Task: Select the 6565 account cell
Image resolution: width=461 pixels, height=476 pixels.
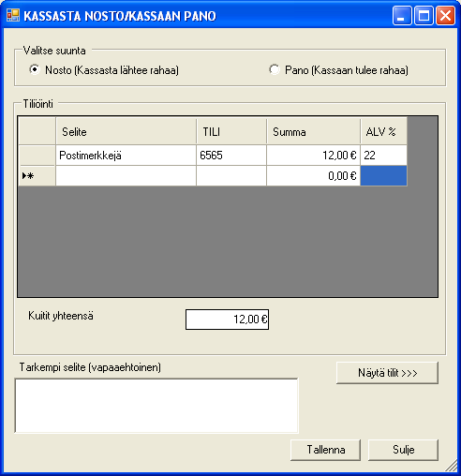Action: pyautogui.click(x=231, y=156)
